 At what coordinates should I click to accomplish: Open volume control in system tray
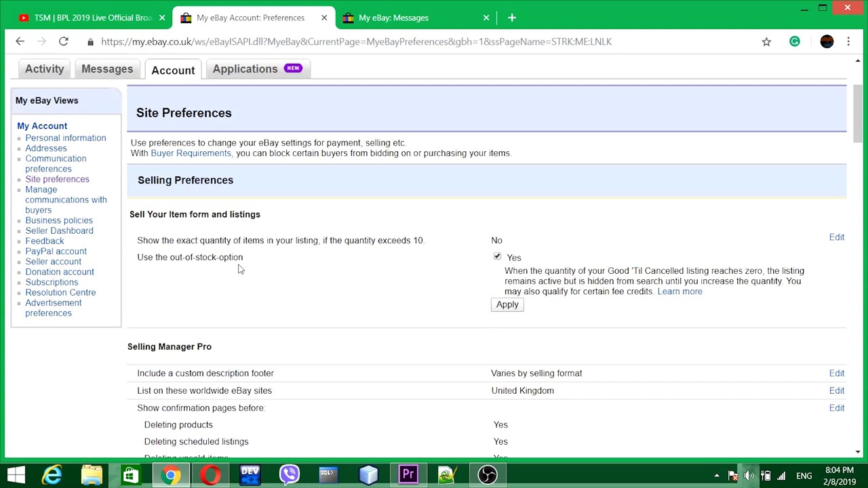click(749, 476)
